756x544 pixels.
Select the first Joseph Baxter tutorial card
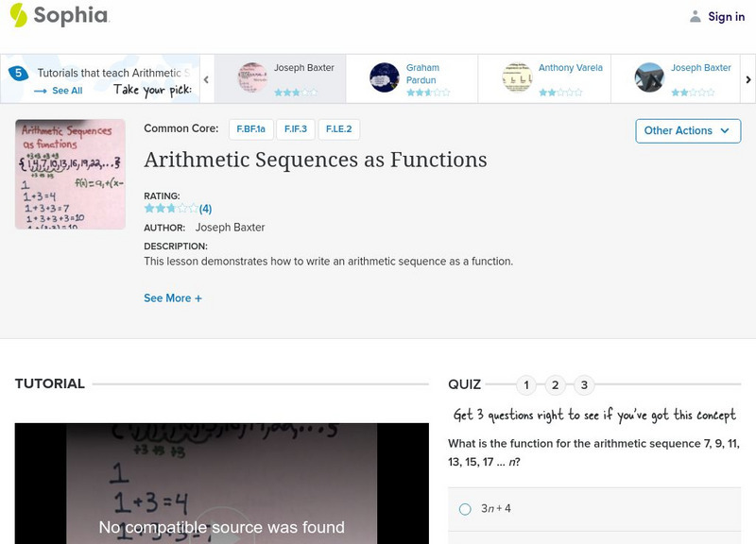coord(280,78)
